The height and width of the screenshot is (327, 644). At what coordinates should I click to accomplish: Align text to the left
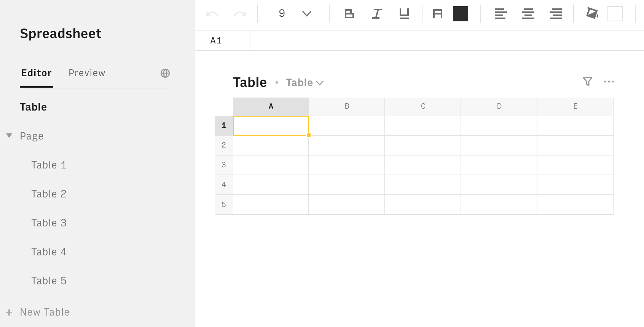(501, 14)
